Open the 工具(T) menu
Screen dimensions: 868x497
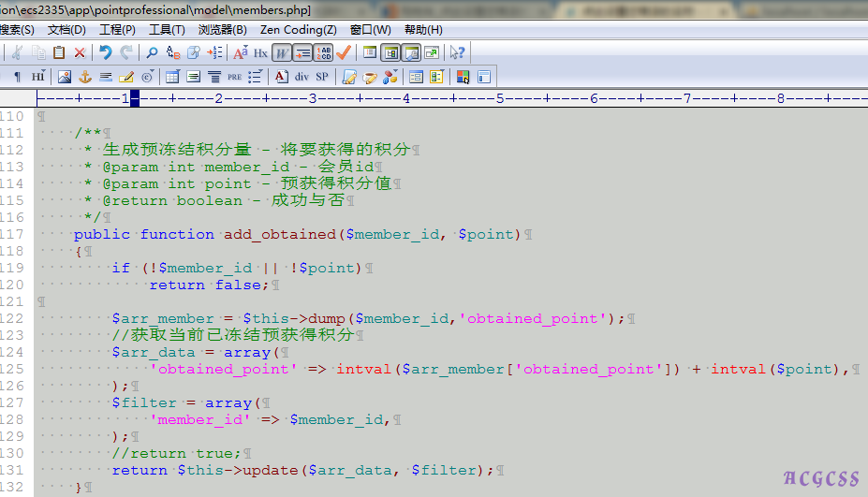[167, 30]
